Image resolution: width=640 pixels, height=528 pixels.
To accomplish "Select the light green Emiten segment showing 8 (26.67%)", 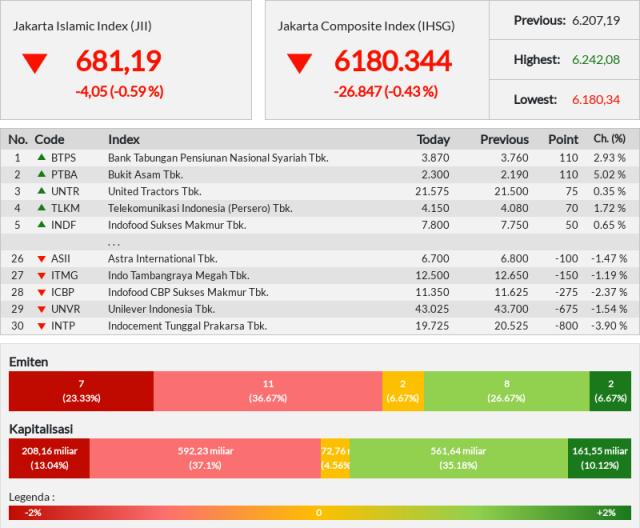I will pyautogui.click(x=507, y=391).
